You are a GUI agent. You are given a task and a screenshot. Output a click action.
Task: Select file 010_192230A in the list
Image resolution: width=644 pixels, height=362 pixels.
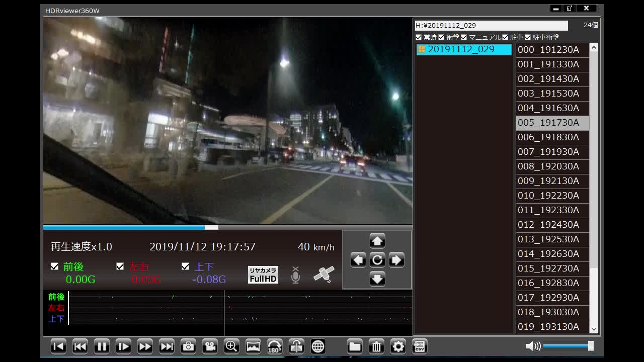tap(548, 196)
